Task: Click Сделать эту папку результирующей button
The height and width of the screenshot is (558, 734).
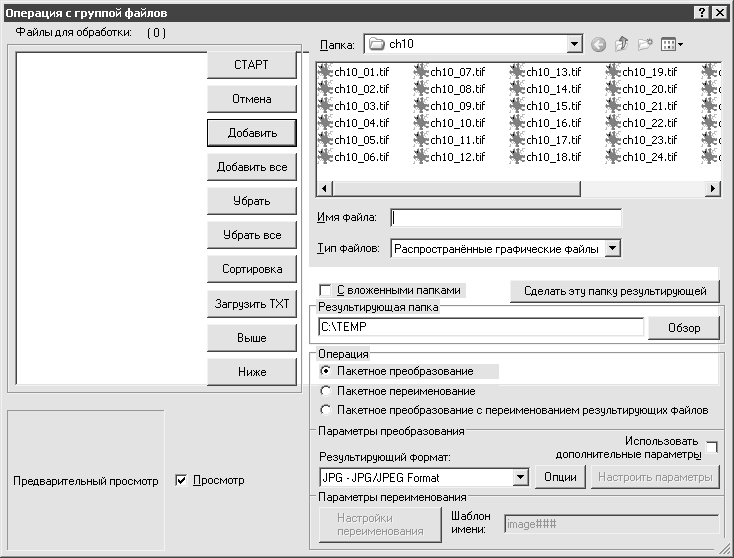Action: pos(615,291)
